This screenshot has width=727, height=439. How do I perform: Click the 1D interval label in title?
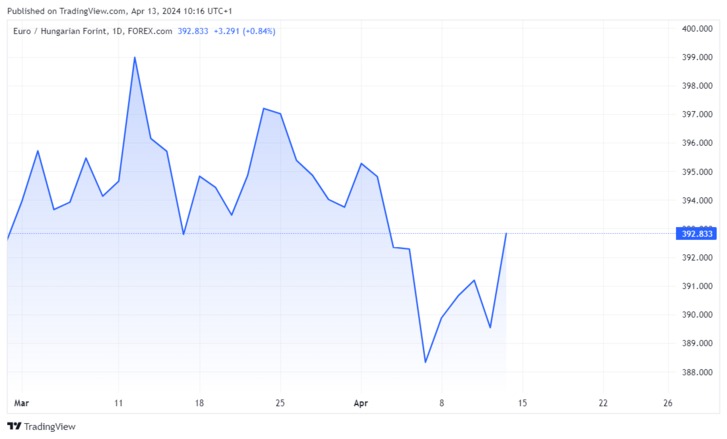coord(122,31)
